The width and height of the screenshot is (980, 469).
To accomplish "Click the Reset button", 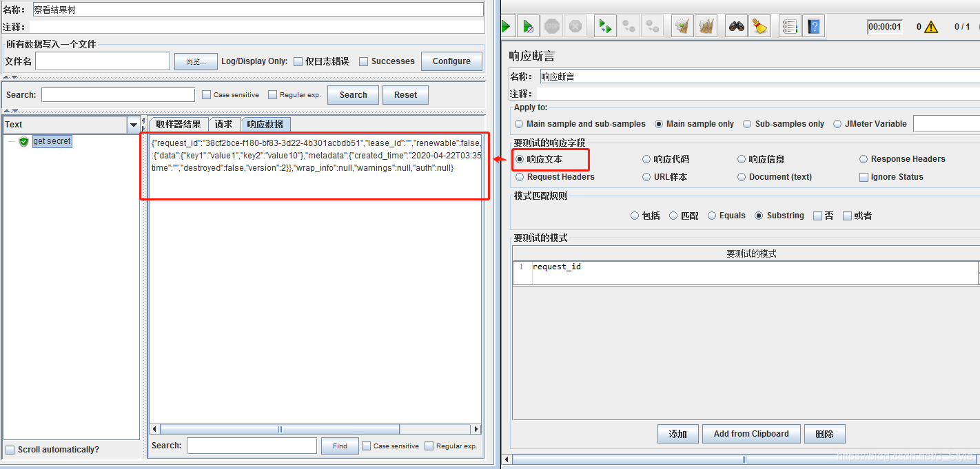I will [x=405, y=95].
